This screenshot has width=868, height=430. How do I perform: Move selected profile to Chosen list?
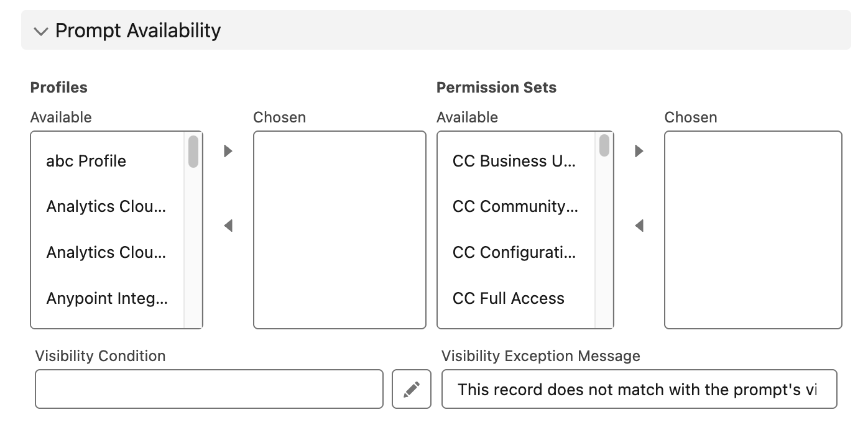tap(228, 151)
